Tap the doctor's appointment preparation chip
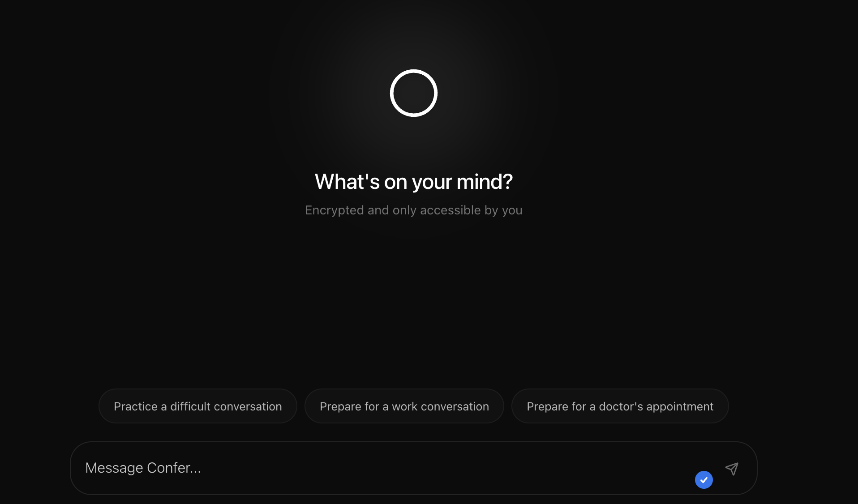The width and height of the screenshot is (858, 504). click(x=620, y=406)
